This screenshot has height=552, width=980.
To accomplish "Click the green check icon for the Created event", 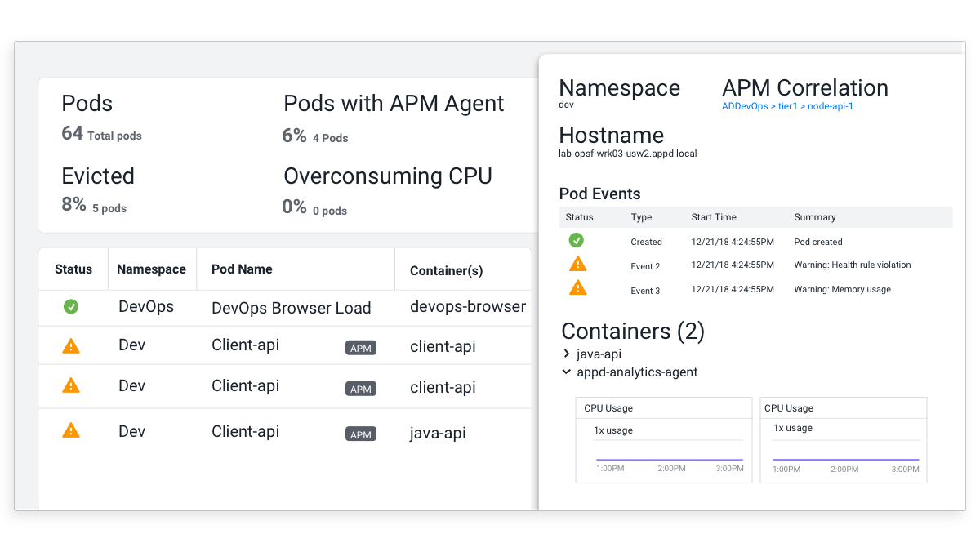I will [x=577, y=240].
